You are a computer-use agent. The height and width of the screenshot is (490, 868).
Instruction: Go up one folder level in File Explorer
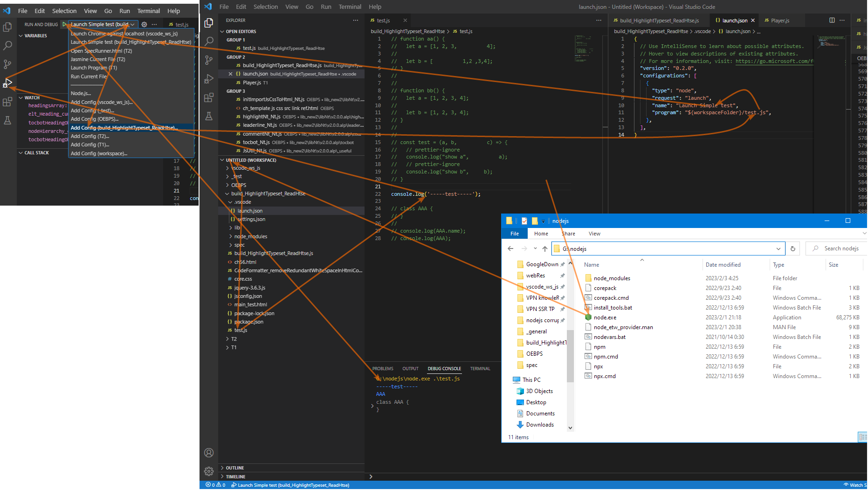click(544, 248)
